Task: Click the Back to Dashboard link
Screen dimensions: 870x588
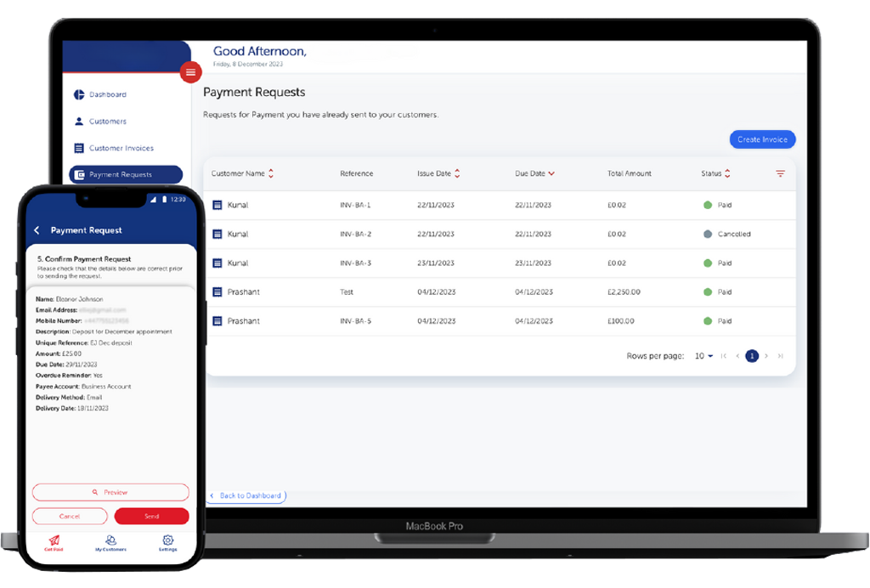Action: tap(246, 495)
